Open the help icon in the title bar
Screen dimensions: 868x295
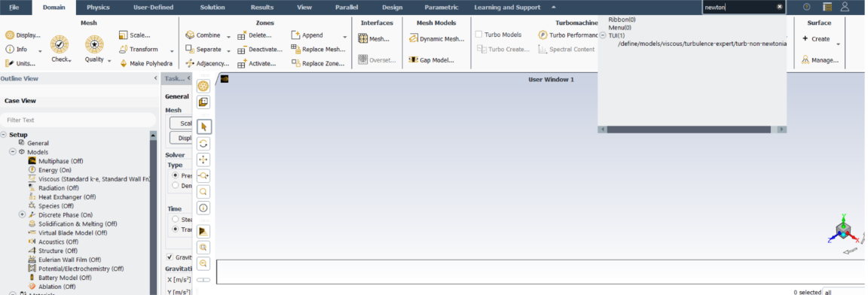point(806,8)
